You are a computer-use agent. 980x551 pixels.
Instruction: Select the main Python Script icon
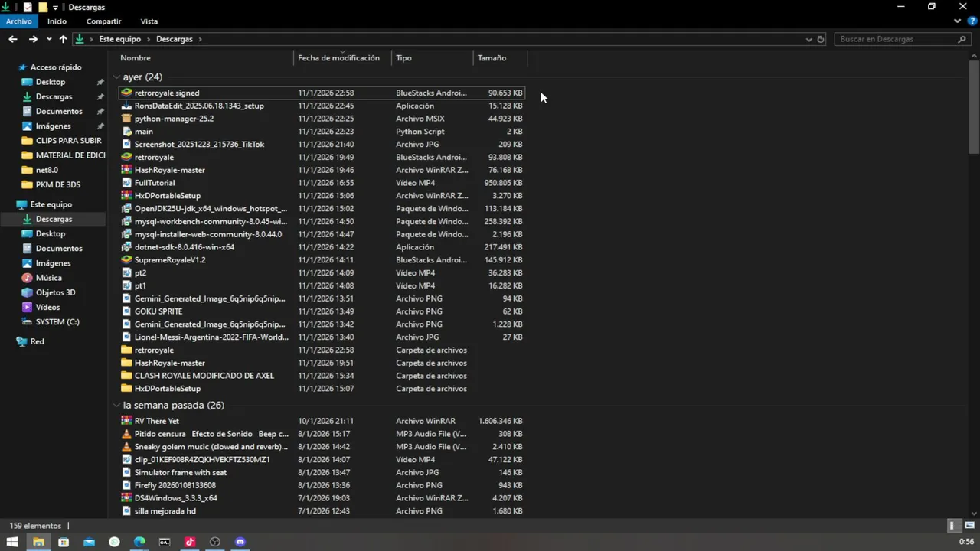[x=127, y=132]
